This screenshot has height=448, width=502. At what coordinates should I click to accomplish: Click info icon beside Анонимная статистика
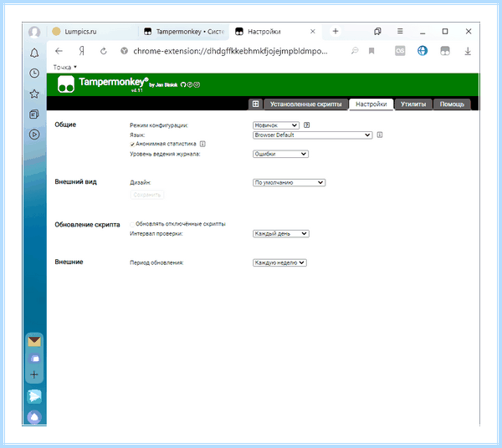pyautogui.click(x=202, y=144)
